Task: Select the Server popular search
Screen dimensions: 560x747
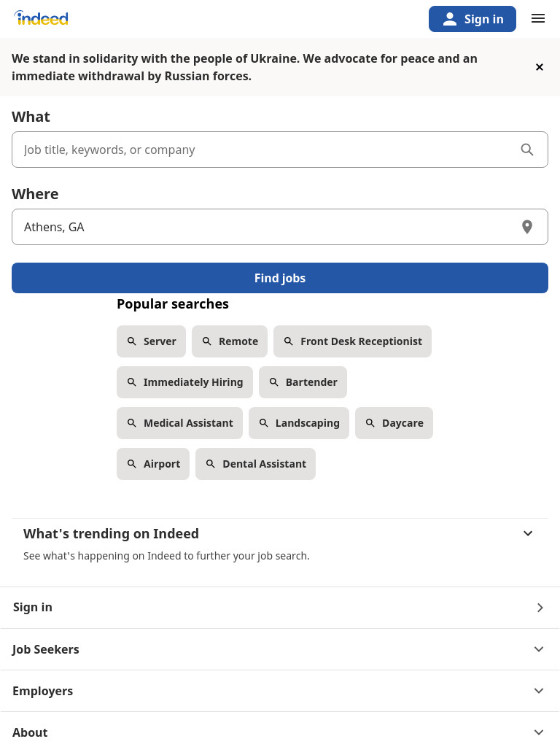Action: click(x=151, y=341)
